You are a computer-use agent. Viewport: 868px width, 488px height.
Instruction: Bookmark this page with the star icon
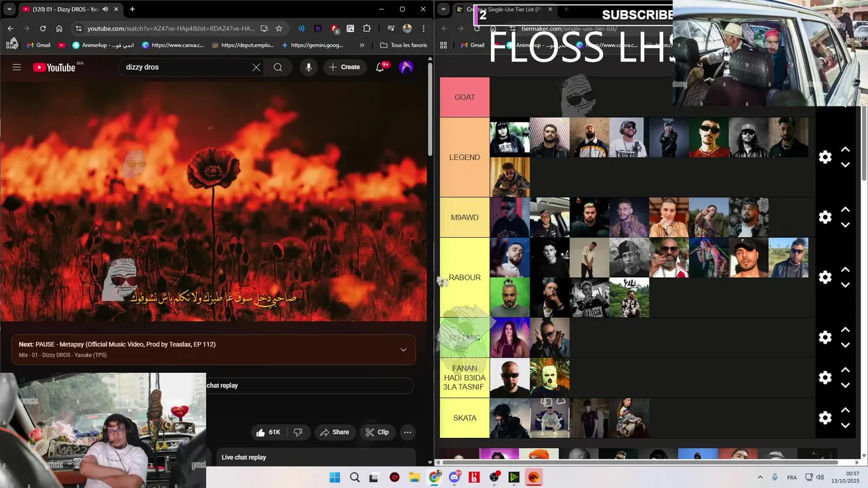[279, 28]
